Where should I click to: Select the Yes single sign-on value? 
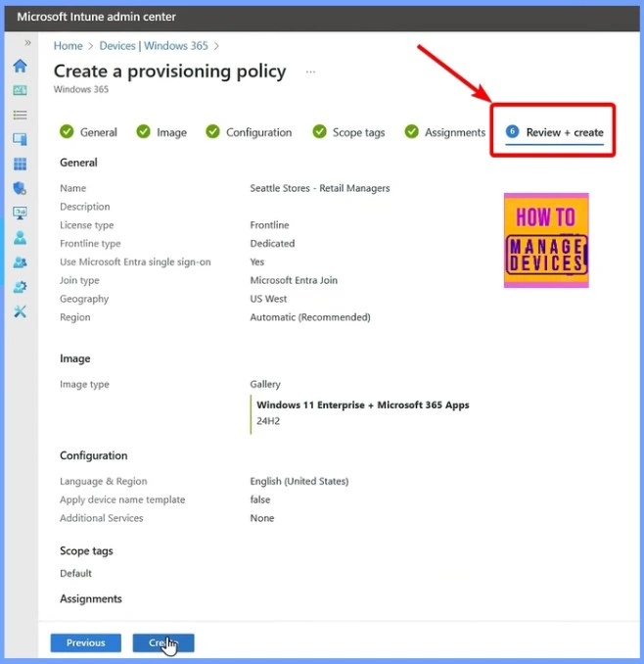click(257, 261)
